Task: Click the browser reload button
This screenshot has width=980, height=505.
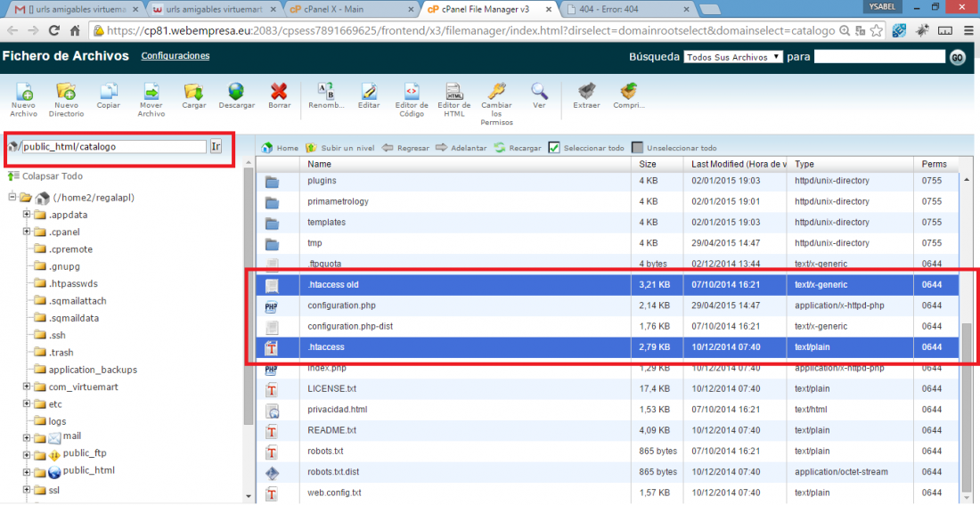Action: [x=53, y=30]
